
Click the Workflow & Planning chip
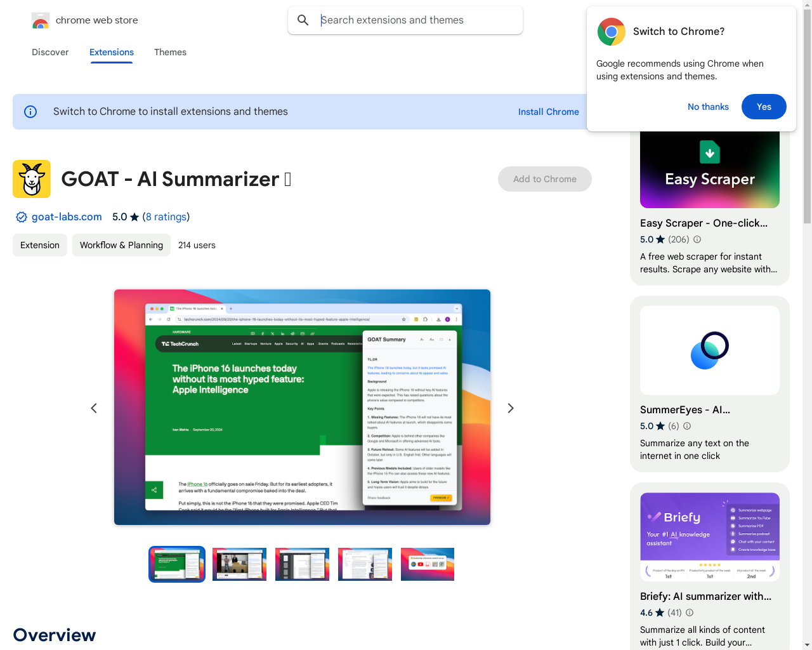click(x=121, y=245)
